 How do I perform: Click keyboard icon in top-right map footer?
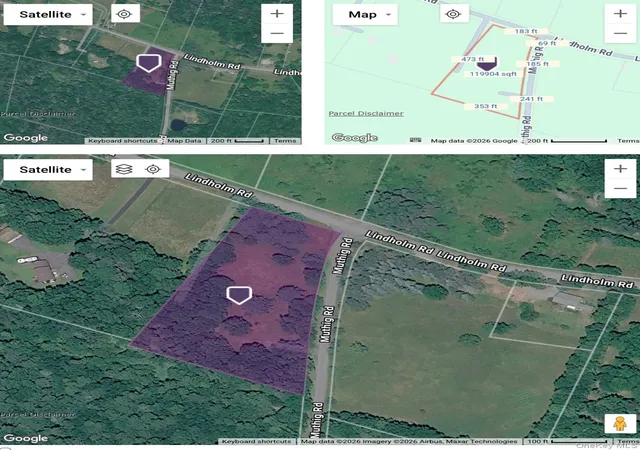(x=416, y=140)
